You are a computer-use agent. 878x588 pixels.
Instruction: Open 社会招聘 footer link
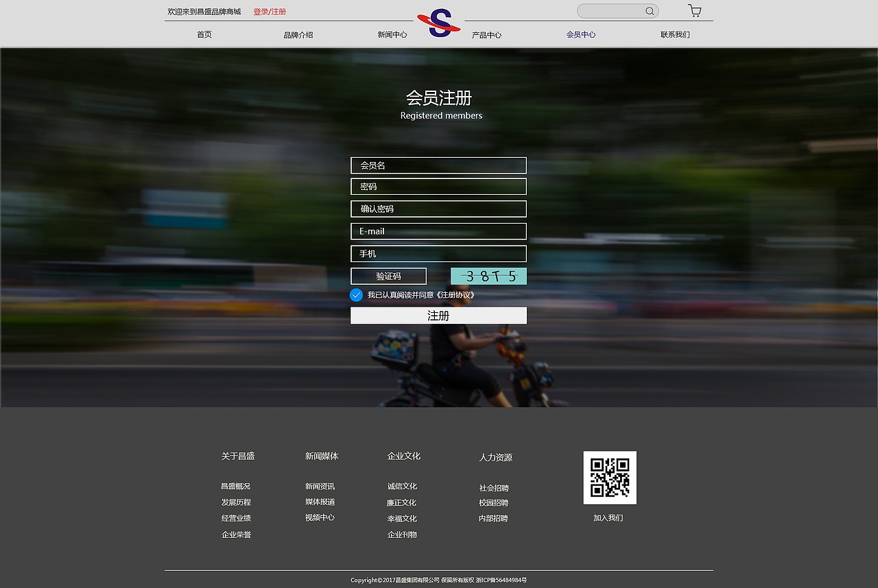point(494,489)
